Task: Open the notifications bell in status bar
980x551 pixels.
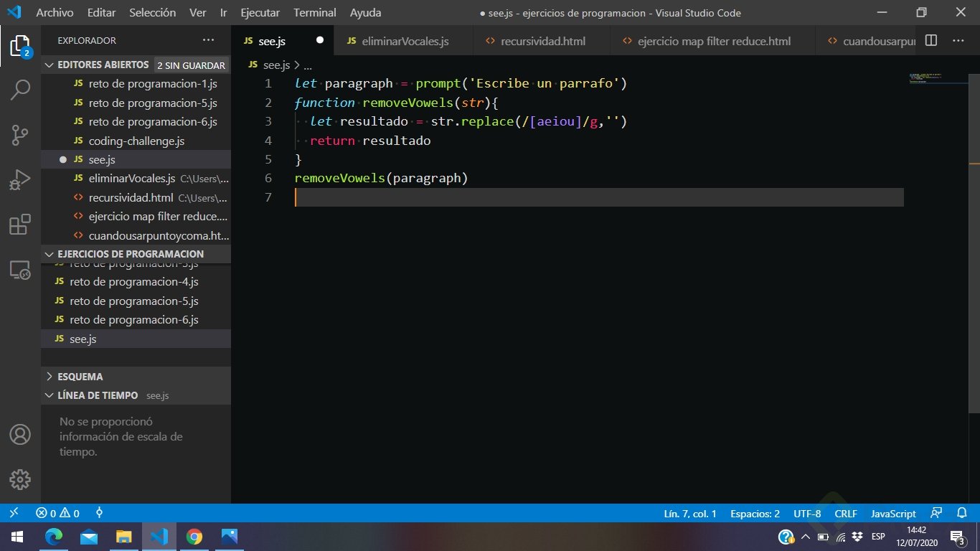Action: [x=962, y=513]
